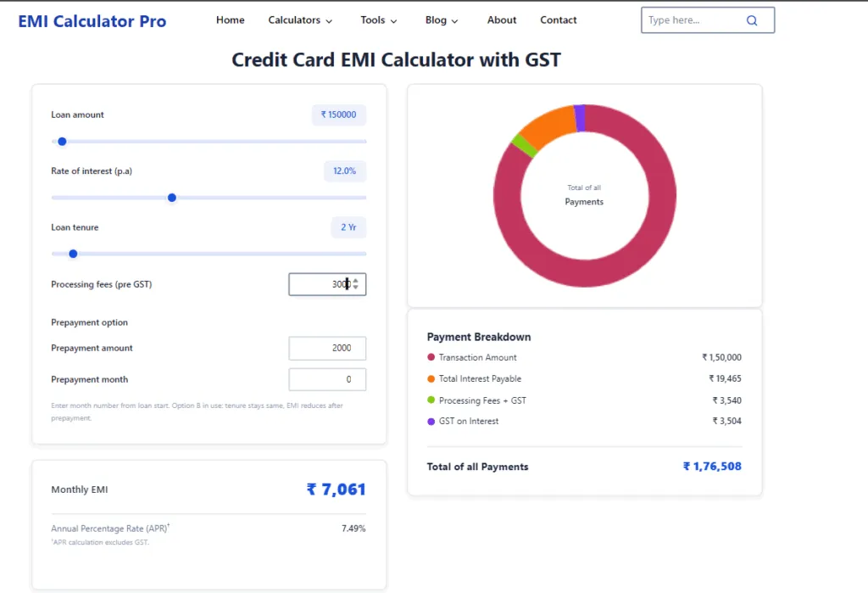Click the search magnifier icon
This screenshot has height=593, width=868.
click(752, 20)
